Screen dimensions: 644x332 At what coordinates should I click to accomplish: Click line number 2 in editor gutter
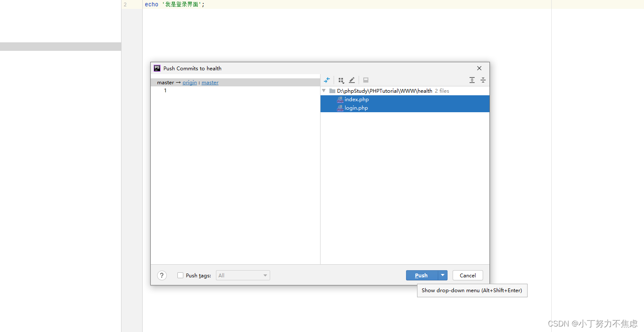(x=125, y=5)
